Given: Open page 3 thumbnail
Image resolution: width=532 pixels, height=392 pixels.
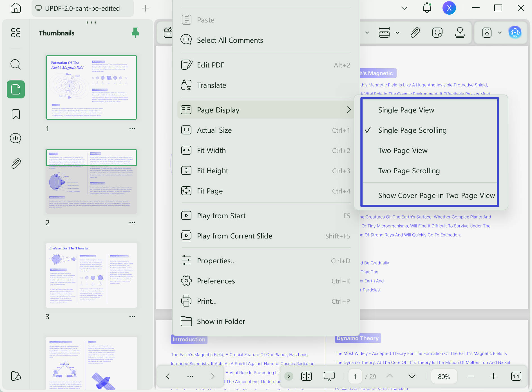Looking at the screenshot, I should point(91,275).
